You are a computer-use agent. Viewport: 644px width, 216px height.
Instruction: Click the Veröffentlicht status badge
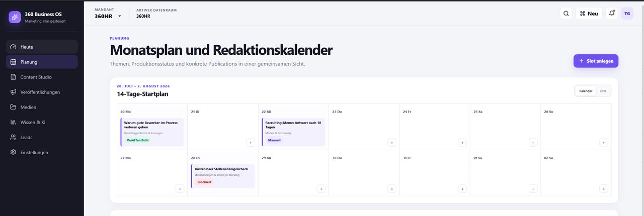pyautogui.click(x=137, y=140)
